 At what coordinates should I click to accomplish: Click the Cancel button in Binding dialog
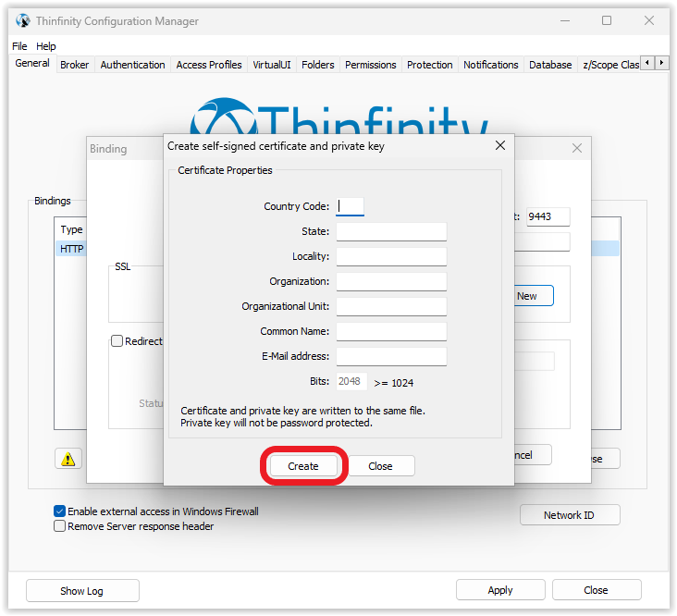click(533, 454)
